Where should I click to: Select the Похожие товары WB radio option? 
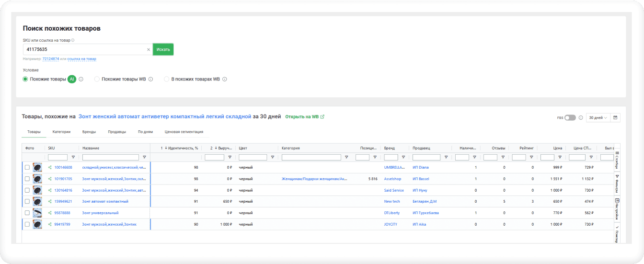[x=97, y=80]
